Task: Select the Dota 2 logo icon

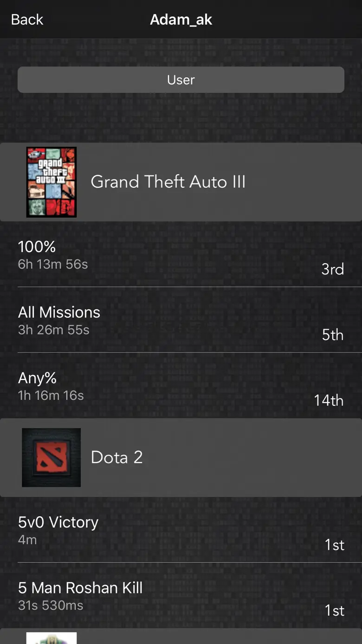Action: click(x=52, y=457)
